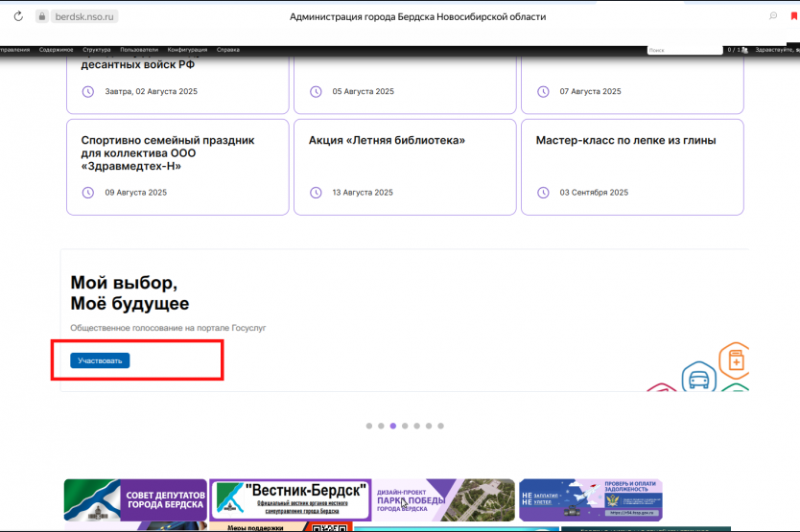
Task: Open the Конфигурация admin menu
Action: [187, 50]
